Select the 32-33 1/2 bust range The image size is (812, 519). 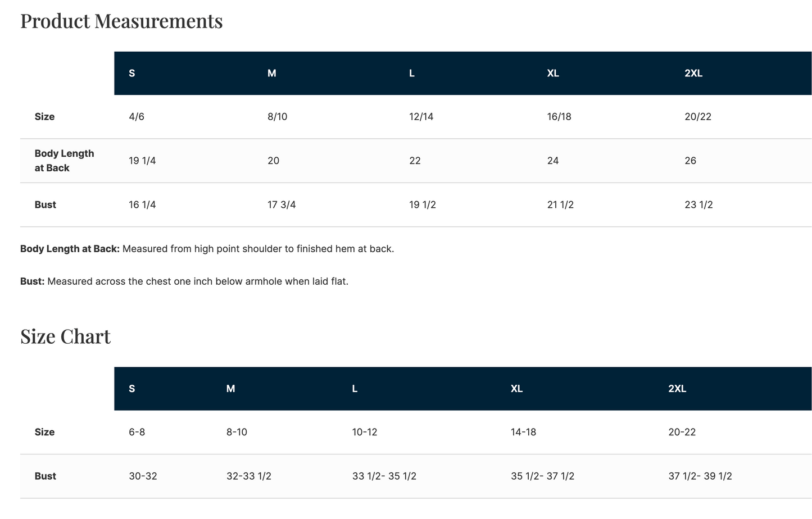click(249, 476)
